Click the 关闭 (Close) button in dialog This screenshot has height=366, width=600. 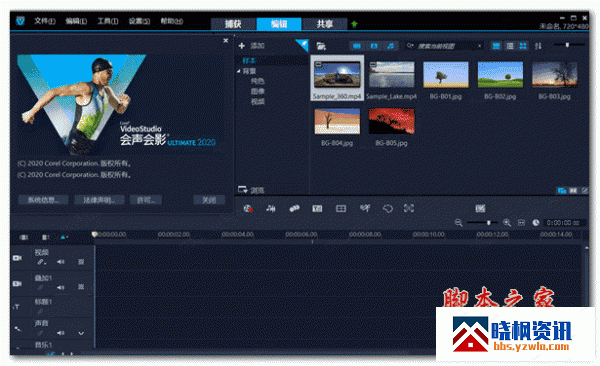pos(209,200)
